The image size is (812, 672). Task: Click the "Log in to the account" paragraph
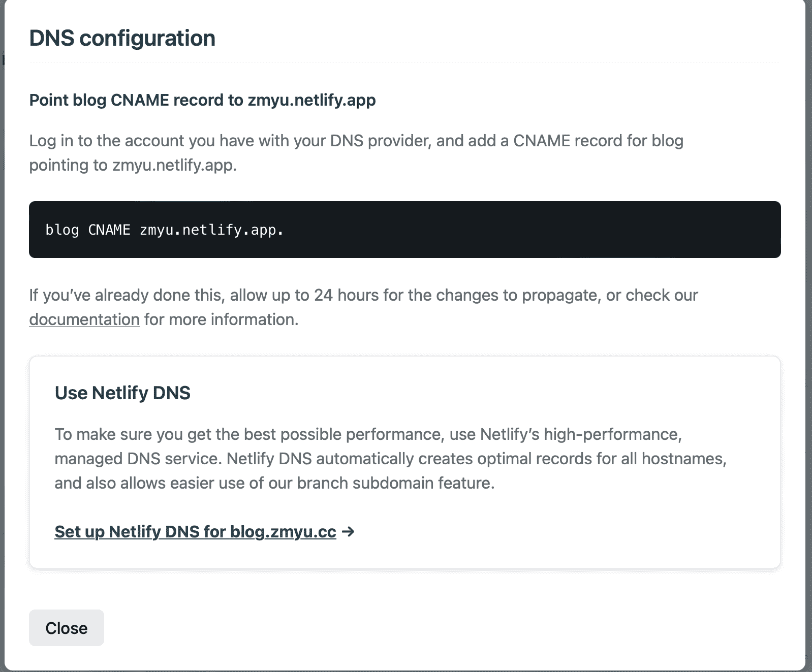356,141
